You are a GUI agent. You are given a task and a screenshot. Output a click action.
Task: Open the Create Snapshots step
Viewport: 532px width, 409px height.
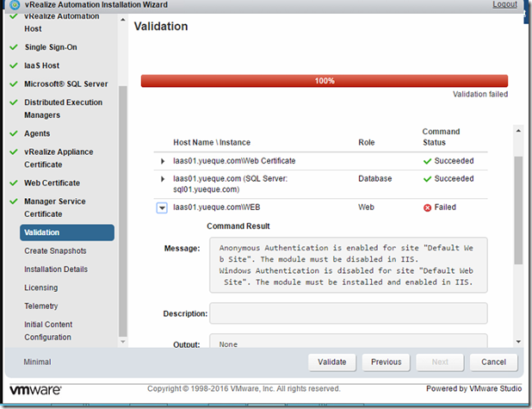55,251
